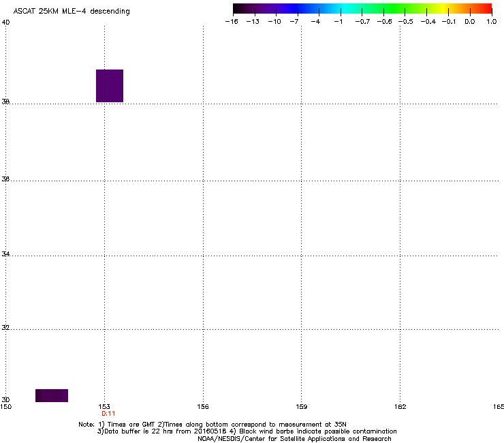Screen dimensions: 504x443
Task: Click the -0.6 color bar label
Action: (x=384, y=22)
